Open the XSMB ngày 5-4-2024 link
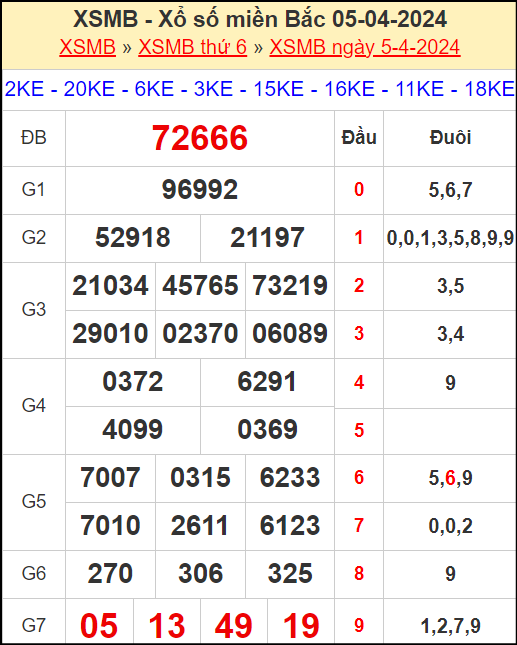The height and width of the screenshot is (645, 517). [365, 47]
